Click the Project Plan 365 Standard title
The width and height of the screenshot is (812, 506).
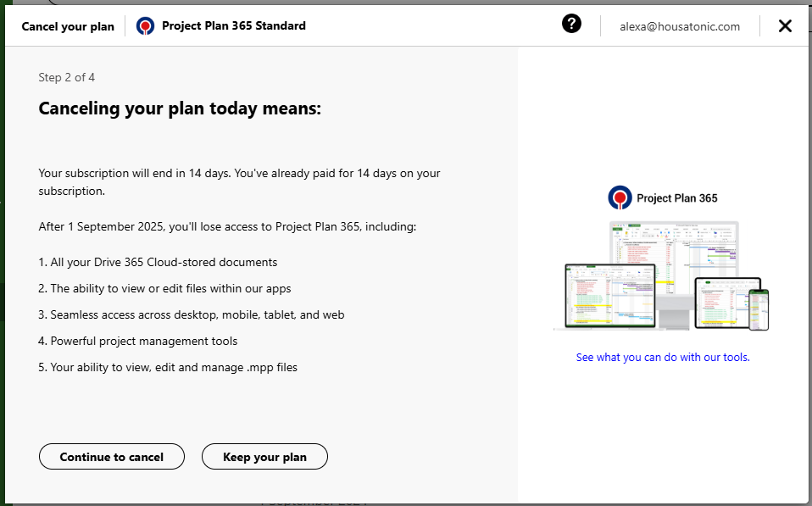pos(234,26)
